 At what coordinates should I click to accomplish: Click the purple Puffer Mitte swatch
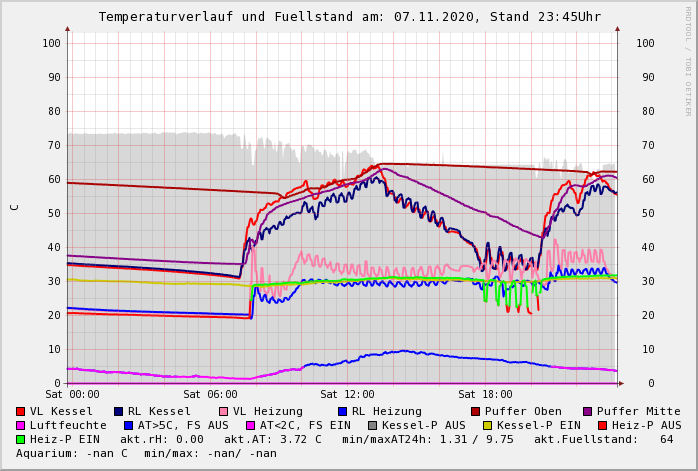pyautogui.click(x=588, y=411)
